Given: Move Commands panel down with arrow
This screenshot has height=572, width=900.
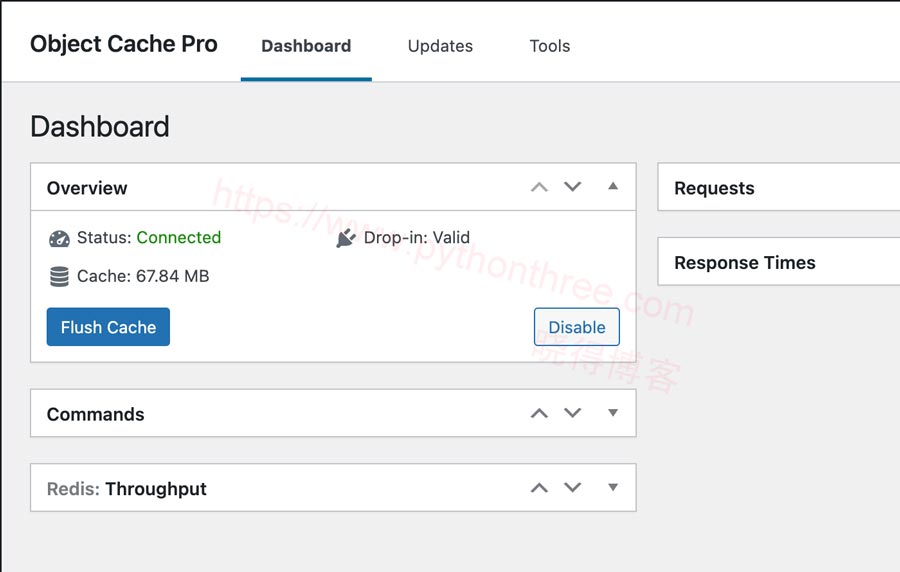Looking at the screenshot, I should pyautogui.click(x=572, y=413).
